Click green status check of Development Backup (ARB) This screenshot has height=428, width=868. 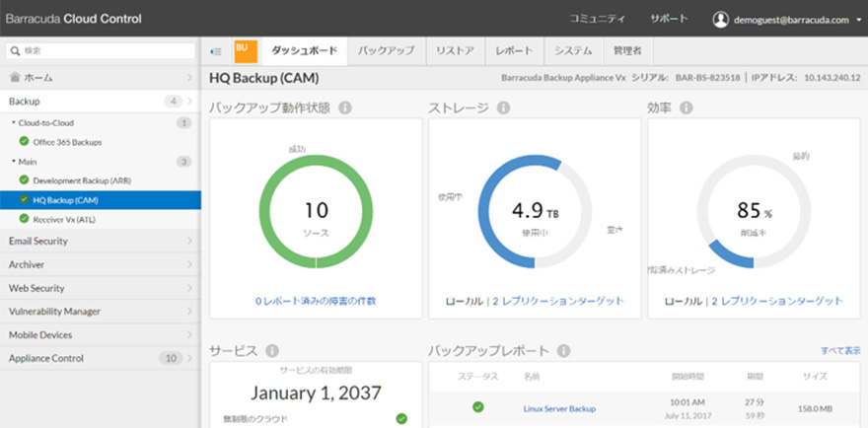(x=24, y=179)
